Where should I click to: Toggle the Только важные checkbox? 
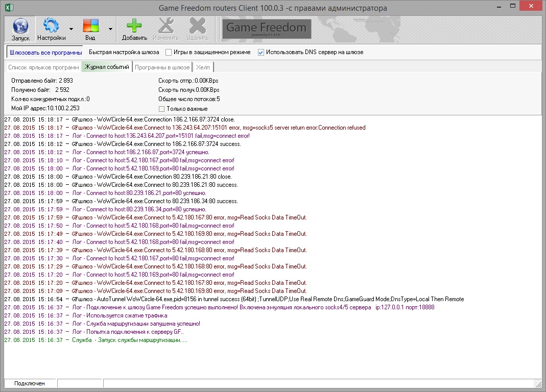coord(161,109)
